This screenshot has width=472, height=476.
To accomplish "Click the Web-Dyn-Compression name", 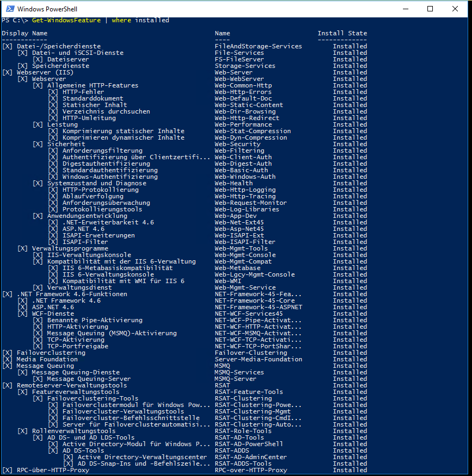I will coord(251,137).
